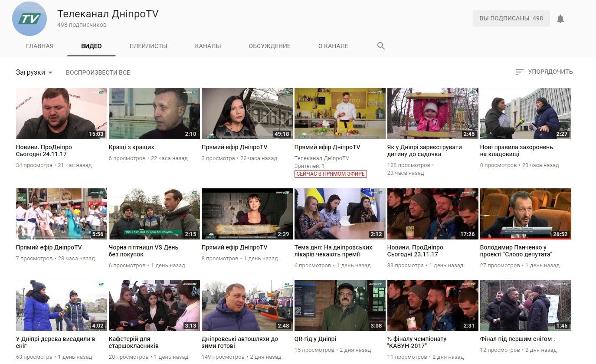Select the ОБСУЖДЕНИЕ tab
Viewport: 596px width, 364px height.
coord(269,46)
